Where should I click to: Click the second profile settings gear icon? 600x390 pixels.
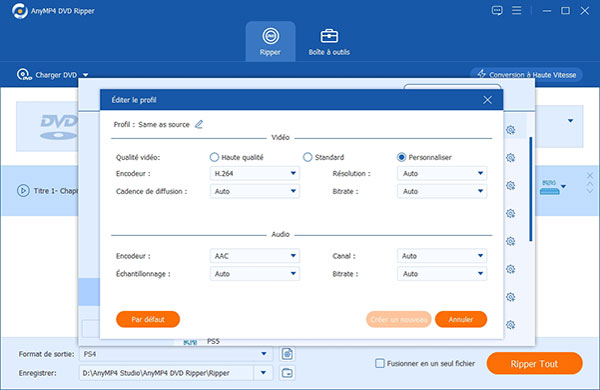510,158
